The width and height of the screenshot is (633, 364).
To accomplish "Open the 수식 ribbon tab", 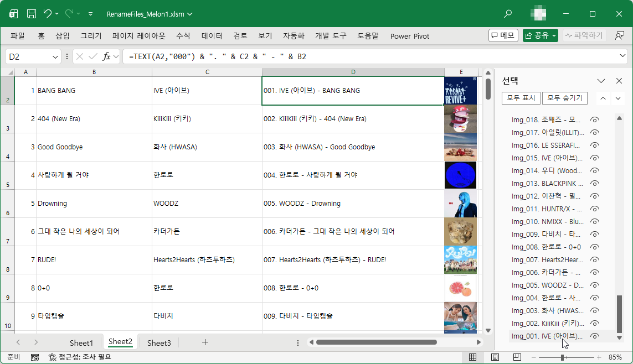I will pyautogui.click(x=183, y=36).
